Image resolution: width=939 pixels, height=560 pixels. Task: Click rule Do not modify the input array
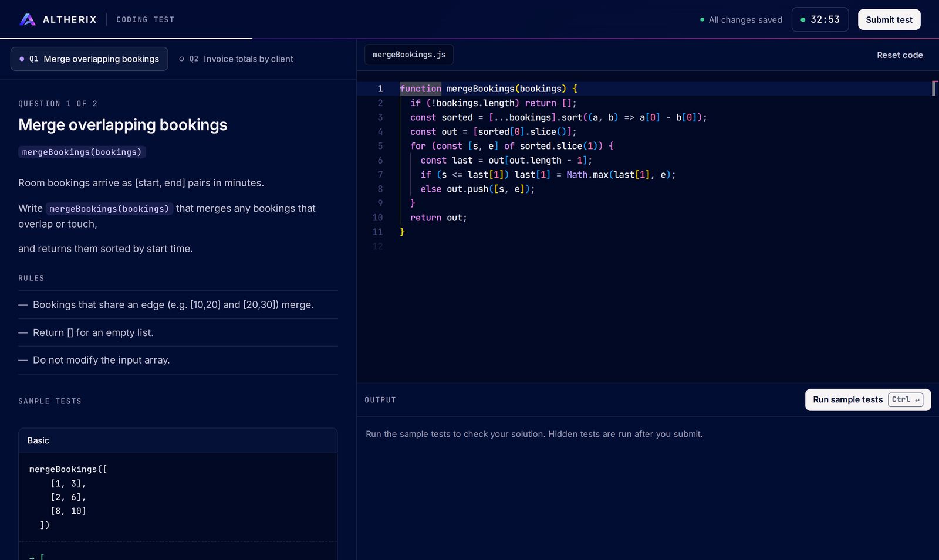coord(178,360)
